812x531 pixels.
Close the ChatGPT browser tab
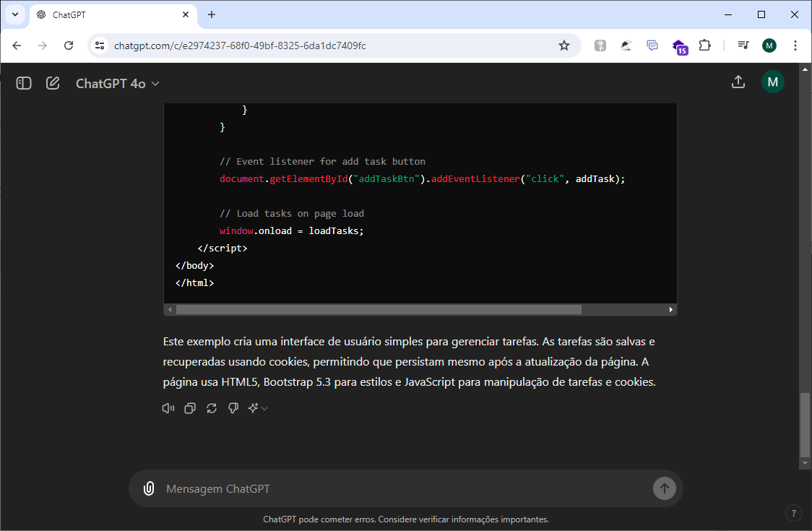(x=186, y=14)
